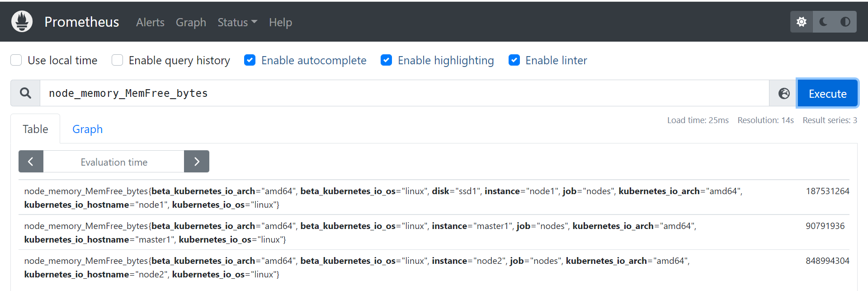Disable the Enable autocomplete checkbox

250,60
